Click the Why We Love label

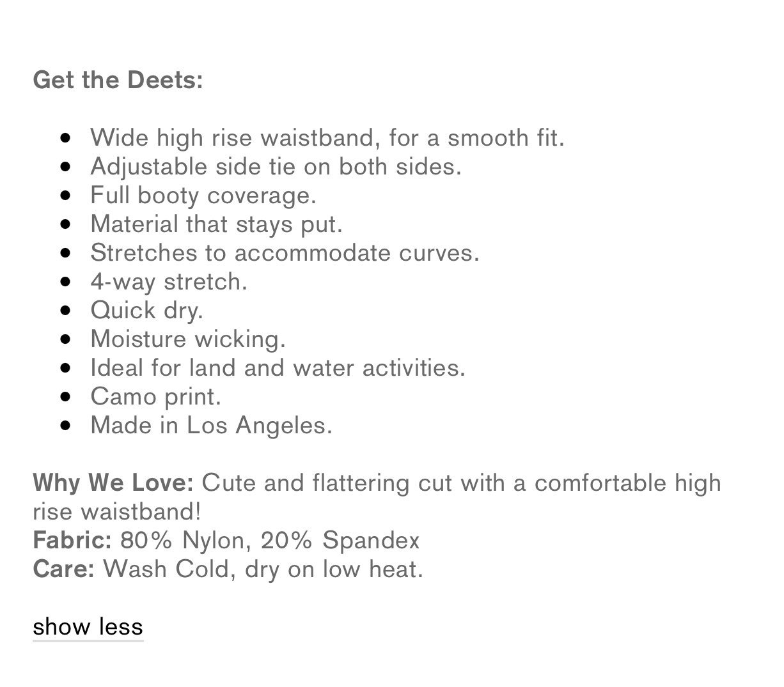113,483
